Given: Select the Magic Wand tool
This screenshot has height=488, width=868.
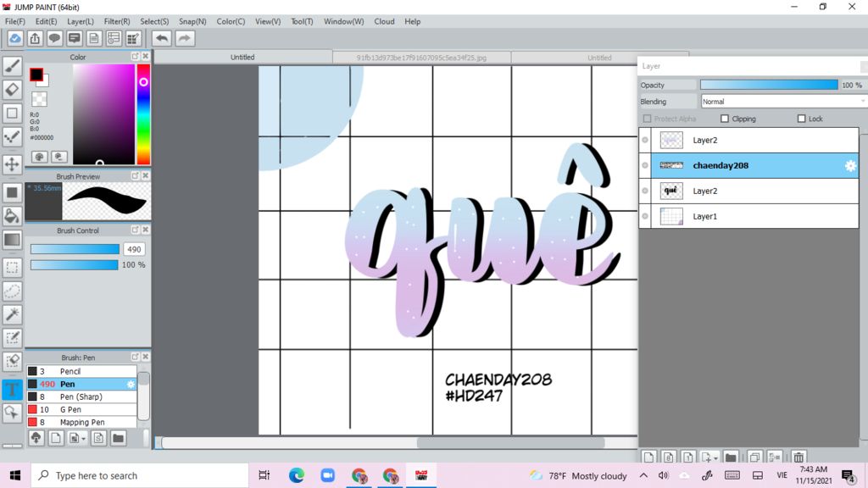Looking at the screenshot, I should 12,314.
